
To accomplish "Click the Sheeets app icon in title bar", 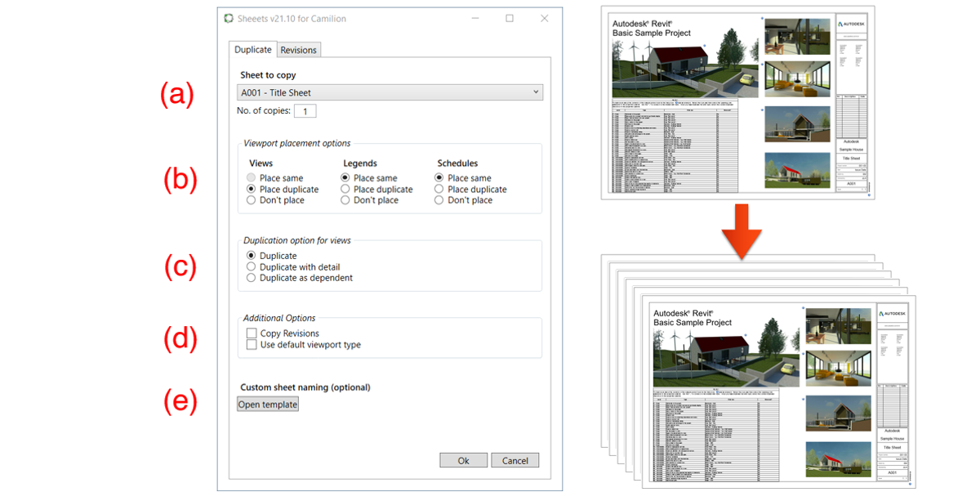I will tap(227, 18).
